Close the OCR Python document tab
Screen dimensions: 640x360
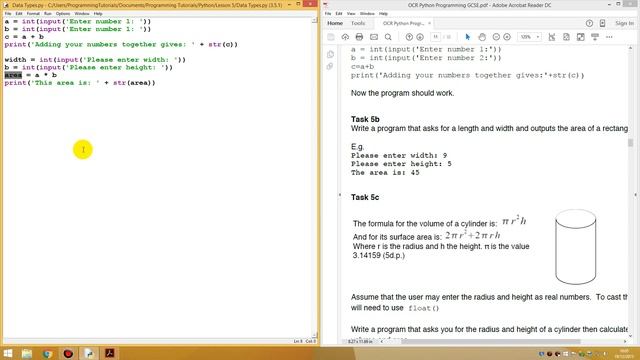(x=429, y=24)
